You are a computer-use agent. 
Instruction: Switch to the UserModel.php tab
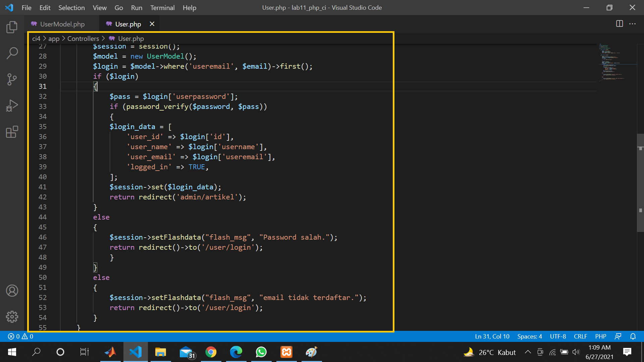pyautogui.click(x=62, y=24)
